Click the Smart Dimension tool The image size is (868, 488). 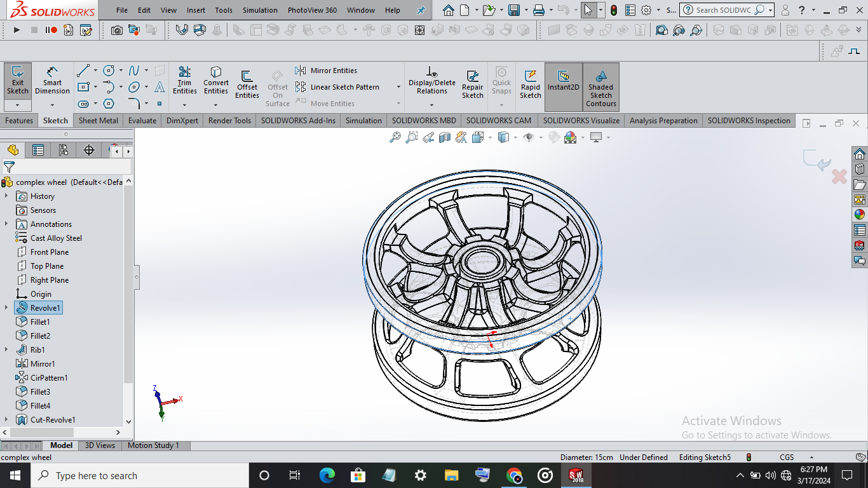point(52,80)
